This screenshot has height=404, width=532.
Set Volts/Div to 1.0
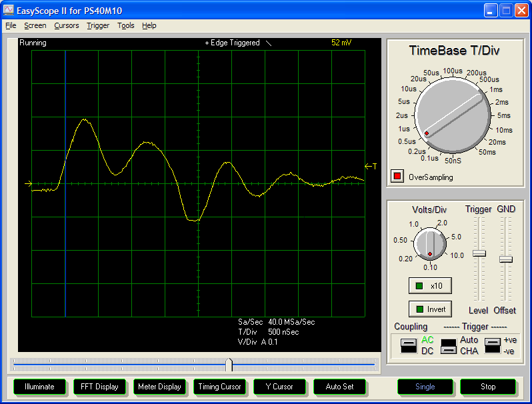click(x=413, y=224)
